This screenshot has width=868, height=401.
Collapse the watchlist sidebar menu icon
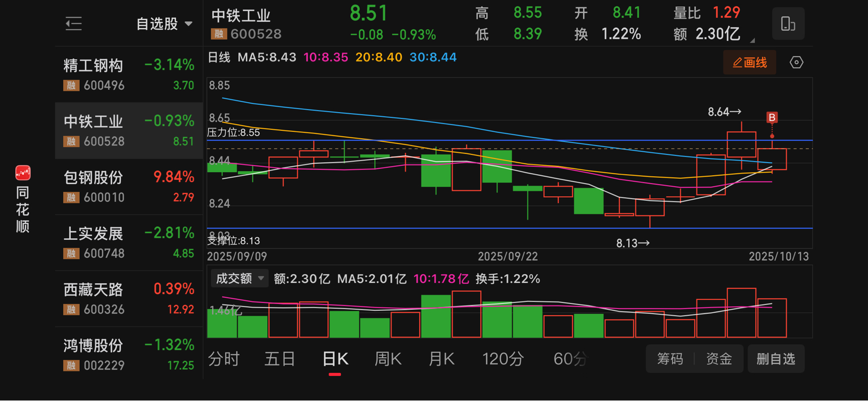(74, 23)
